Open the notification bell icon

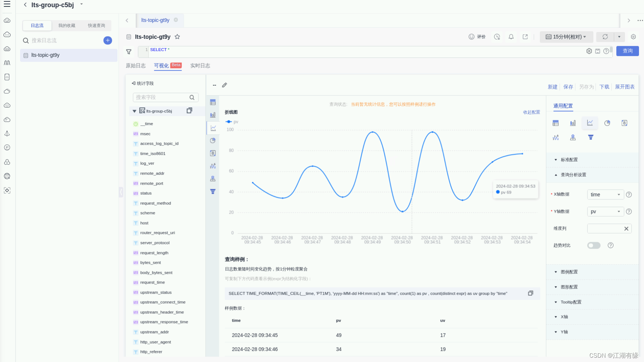pyautogui.click(x=511, y=37)
